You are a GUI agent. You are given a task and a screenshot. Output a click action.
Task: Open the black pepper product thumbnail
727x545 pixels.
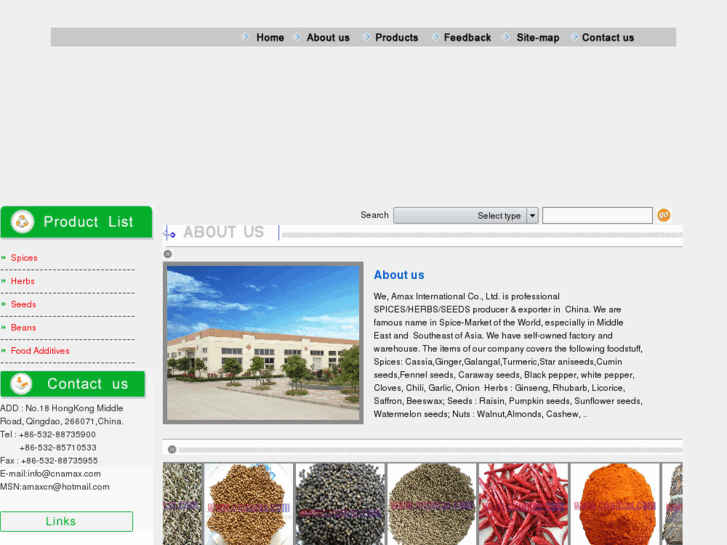(340, 504)
